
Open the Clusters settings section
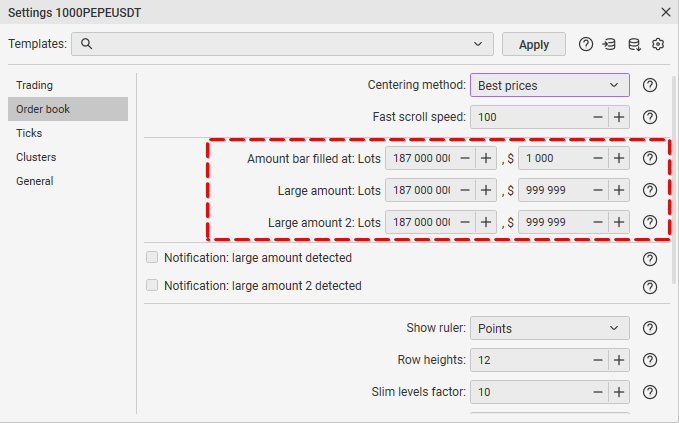(x=36, y=157)
